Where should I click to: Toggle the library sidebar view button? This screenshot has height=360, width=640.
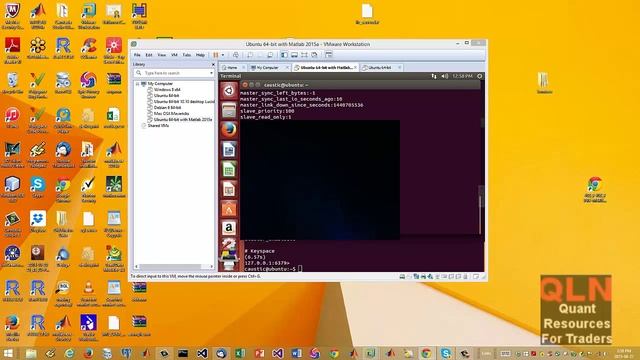pos(284,55)
